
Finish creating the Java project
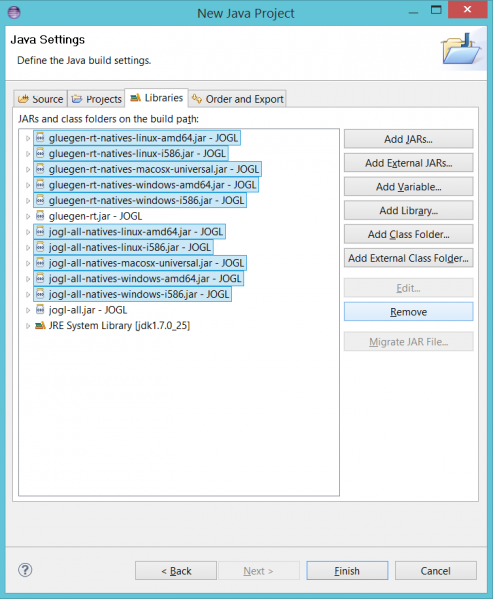[x=347, y=571]
